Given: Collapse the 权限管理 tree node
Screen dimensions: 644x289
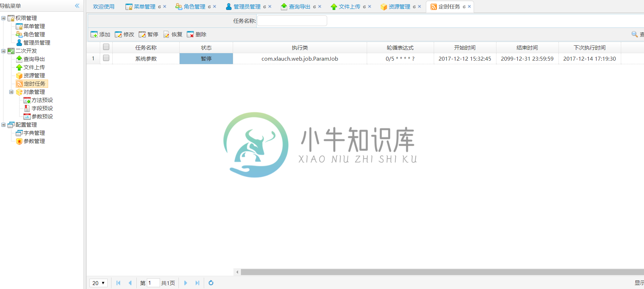Looking at the screenshot, I should (x=4, y=18).
